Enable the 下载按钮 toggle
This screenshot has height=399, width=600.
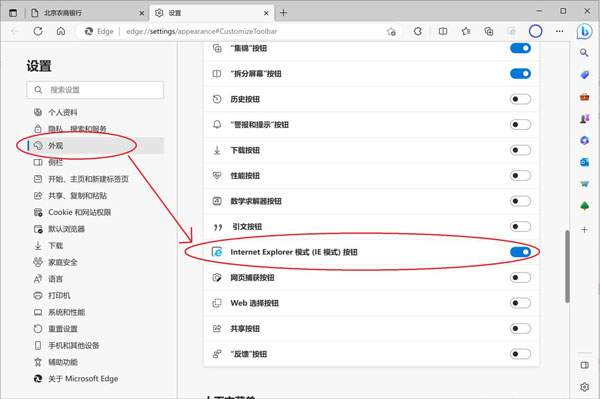click(520, 150)
